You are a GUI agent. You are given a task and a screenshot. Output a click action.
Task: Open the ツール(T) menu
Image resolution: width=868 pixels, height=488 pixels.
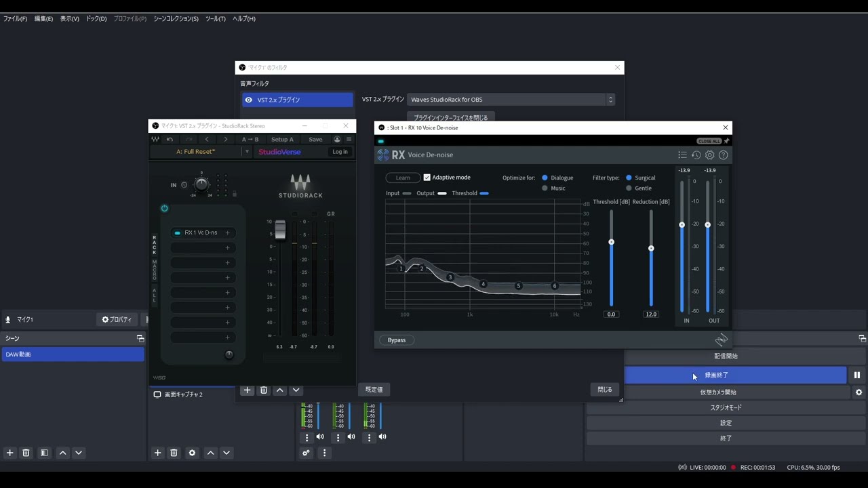pyautogui.click(x=216, y=19)
